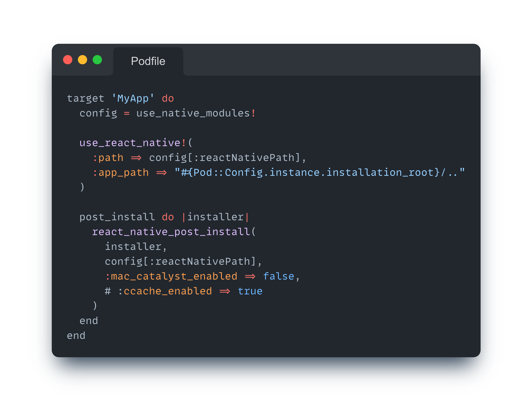:app_path symbol — click it
Screen dimensions: 532x401
(x=120, y=173)
